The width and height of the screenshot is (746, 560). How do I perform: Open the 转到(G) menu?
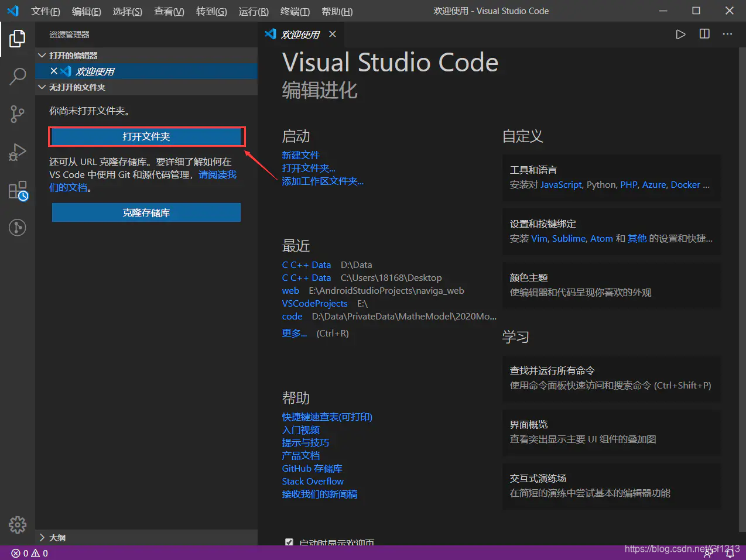[x=211, y=11]
